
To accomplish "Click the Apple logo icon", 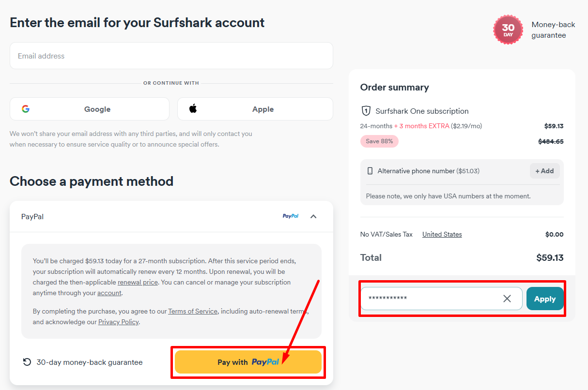I will coord(193,109).
